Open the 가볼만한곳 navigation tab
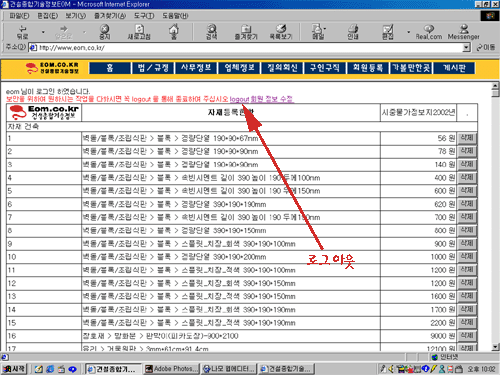This screenshot has height=375, width=500. (x=411, y=68)
